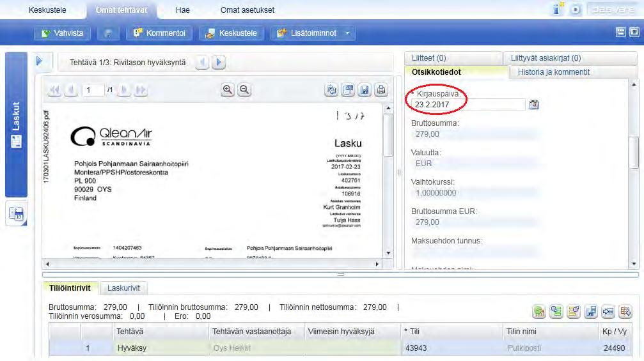The image size is (644, 361).
Task: Expand the Laskut side panel
Action: pyautogui.click(x=16, y=125)
